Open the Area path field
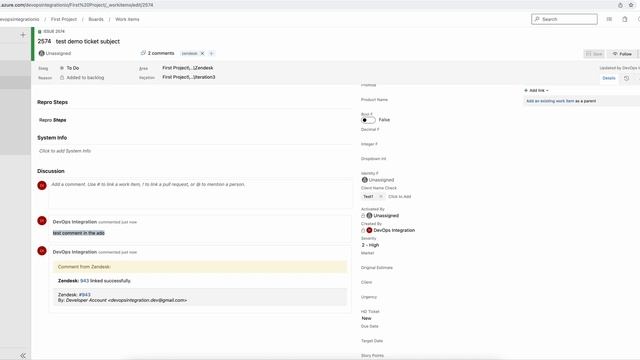This screenshot has height=360, width=640. pos(188,68)
